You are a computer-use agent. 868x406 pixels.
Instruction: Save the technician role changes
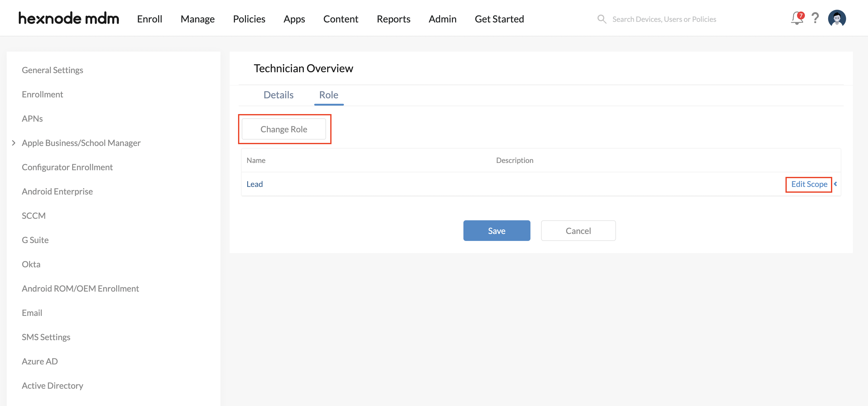[497, 231]
